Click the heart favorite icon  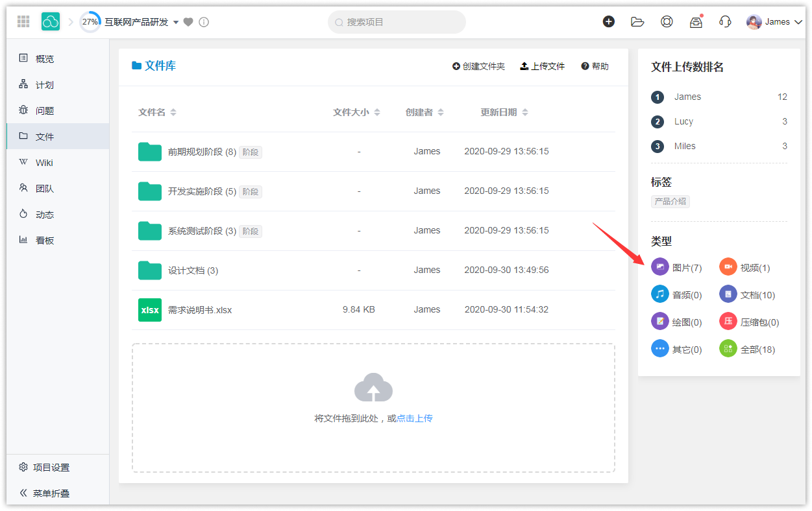click(x=188, y=22)
